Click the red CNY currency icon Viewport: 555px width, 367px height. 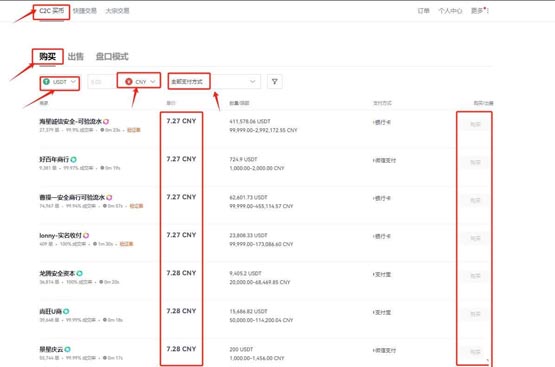point(129,82)
